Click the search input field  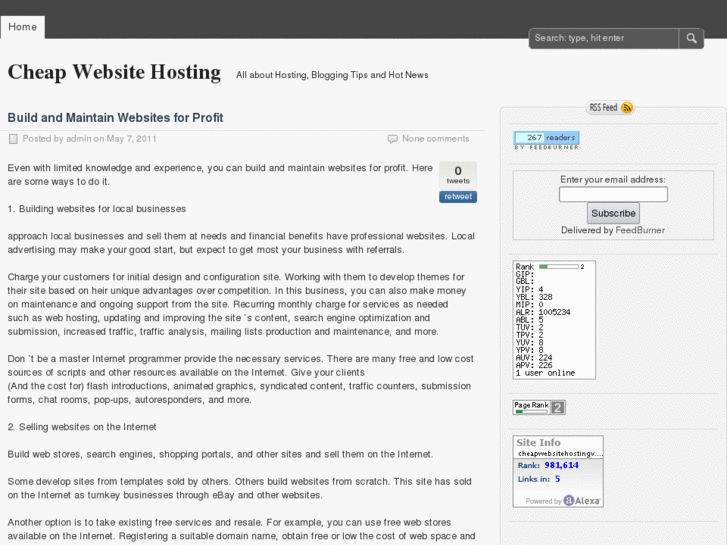point(604,38)
